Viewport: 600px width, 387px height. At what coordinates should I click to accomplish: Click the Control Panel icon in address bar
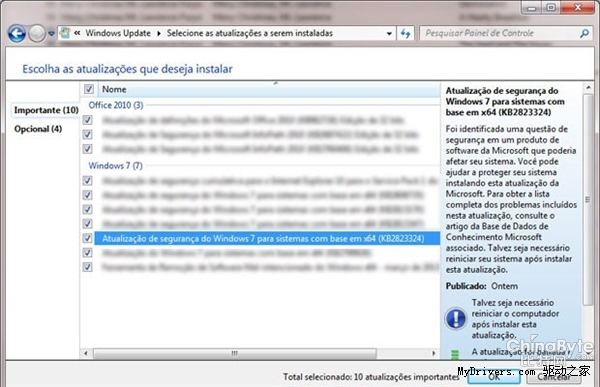tap(65, 33)
